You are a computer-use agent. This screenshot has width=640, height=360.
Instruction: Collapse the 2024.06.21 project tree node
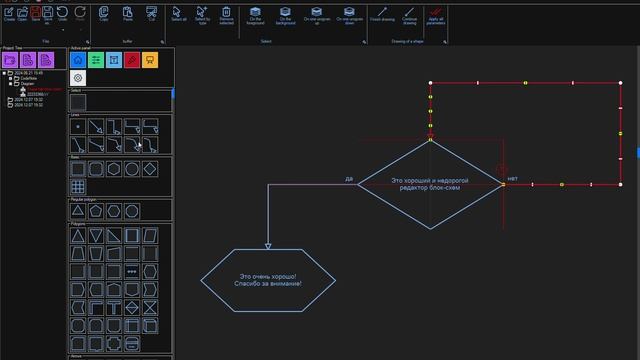pos(4,73)
